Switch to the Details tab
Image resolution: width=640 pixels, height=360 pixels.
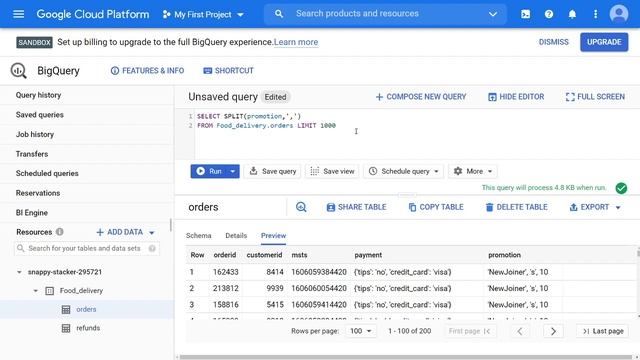[x=236, y=236]
